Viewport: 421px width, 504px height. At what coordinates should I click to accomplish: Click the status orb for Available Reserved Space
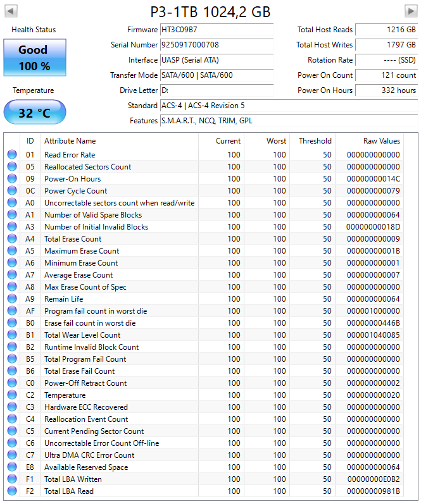tap(12, 467)
